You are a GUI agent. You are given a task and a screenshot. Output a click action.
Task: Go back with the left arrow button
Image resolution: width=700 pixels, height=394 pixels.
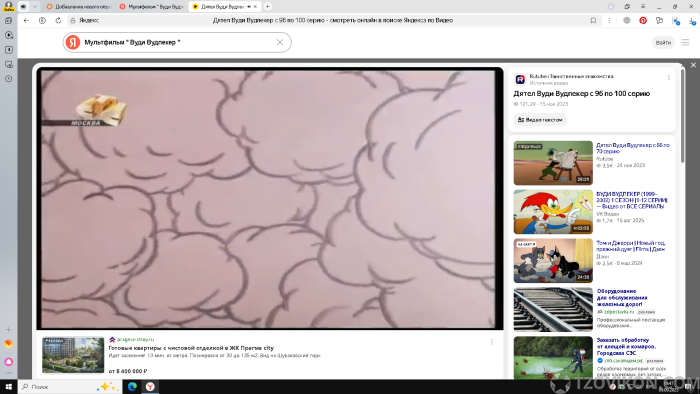point(26,21)
